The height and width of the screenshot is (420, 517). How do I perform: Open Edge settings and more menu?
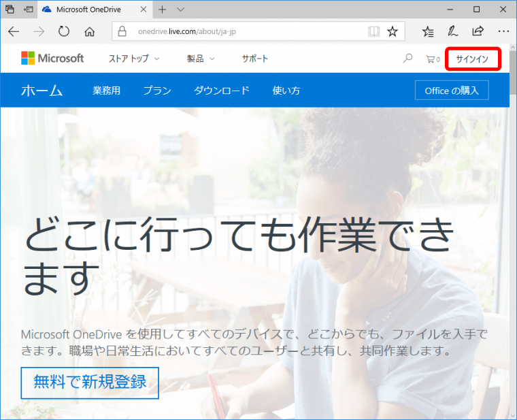(x=503, y=31)
